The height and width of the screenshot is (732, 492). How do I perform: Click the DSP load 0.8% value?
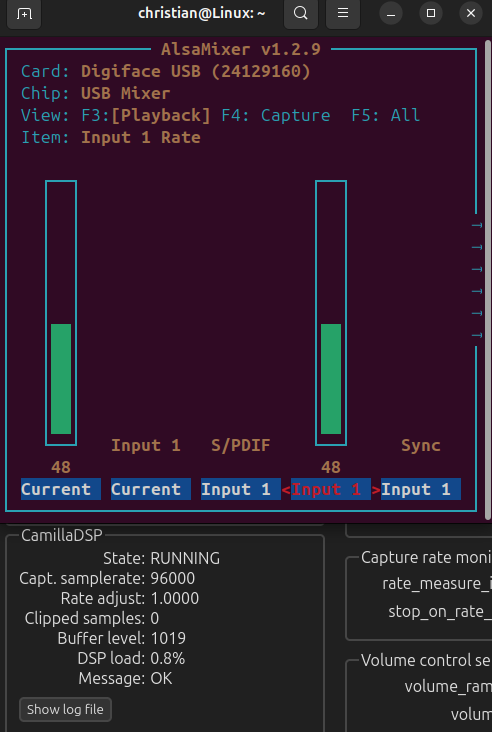(x=168, y=658)
